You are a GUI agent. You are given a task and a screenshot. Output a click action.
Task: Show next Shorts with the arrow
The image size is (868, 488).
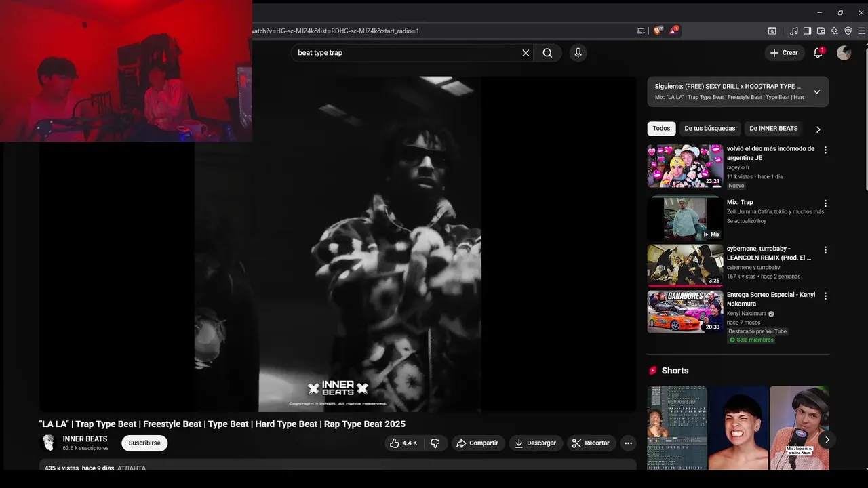point(827,440)
